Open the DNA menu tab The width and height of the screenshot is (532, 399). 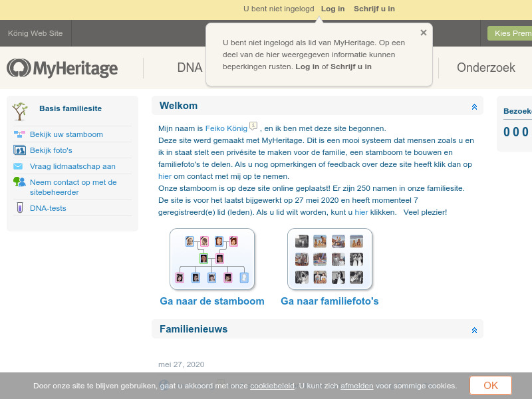click(190, 67)
